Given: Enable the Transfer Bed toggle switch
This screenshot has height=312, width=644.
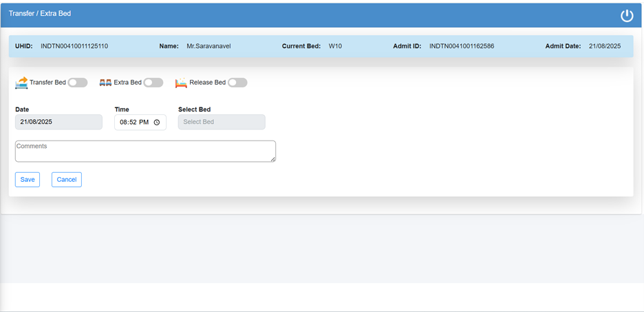Looking at the screenshot, I should click(78, 83).
